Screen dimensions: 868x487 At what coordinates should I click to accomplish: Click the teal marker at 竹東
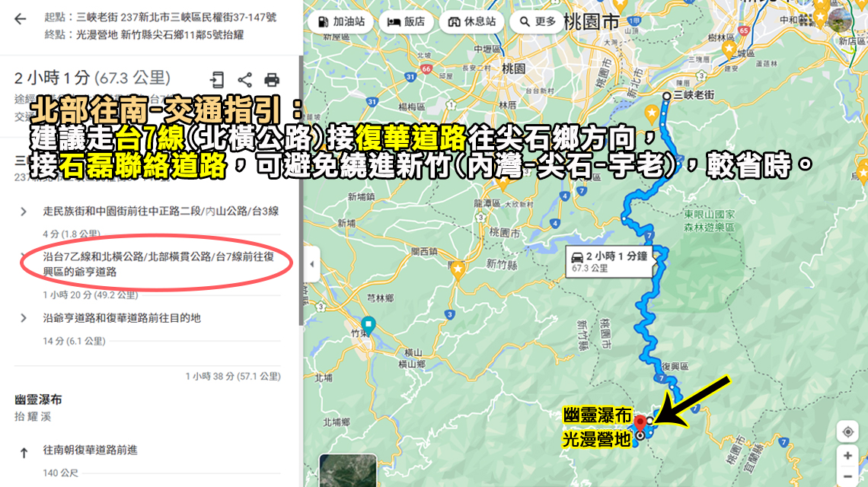(x=369, y=323)
